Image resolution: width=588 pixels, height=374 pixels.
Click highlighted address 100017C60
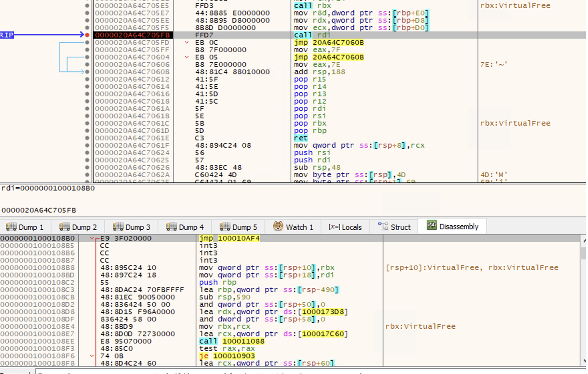click(323, 334)
